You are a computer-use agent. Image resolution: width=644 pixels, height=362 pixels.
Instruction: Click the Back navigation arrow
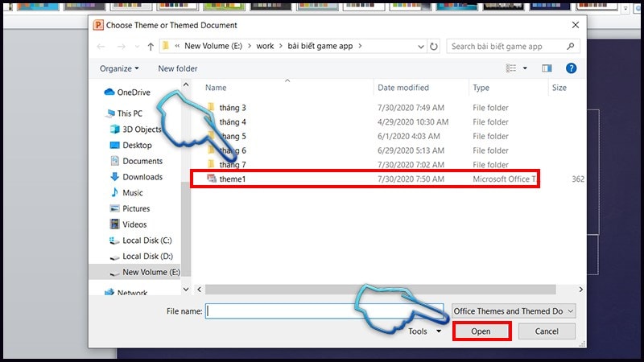coord(101,47)
